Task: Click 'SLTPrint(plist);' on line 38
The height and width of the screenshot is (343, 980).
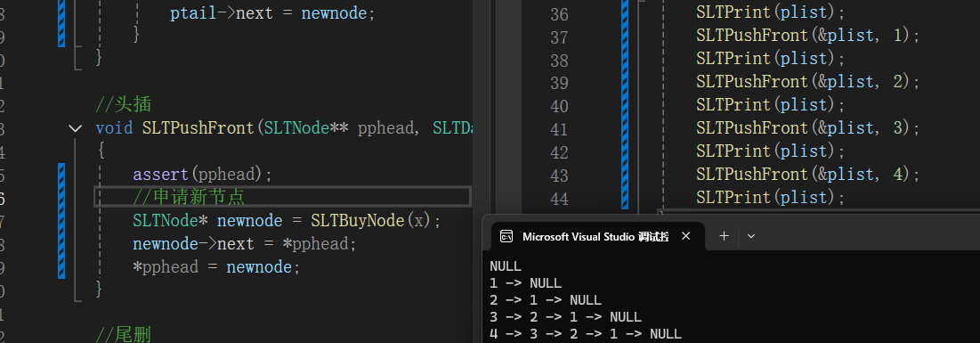Action: pyautogui.click(x=771, y=58)
